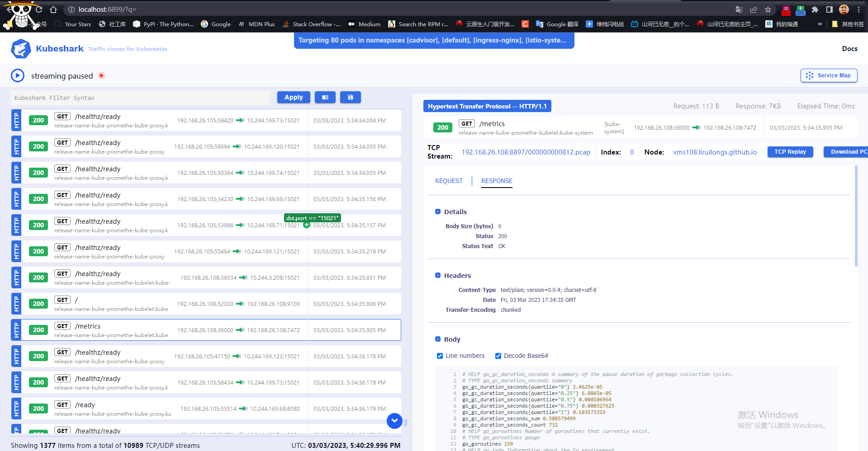Toggle the Line numbers checkbox

(x=440, y=356)
